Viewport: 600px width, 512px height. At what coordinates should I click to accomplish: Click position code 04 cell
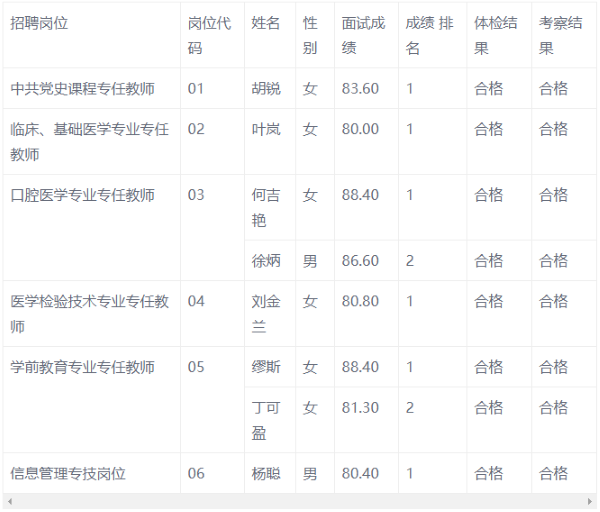tap(196, 301)
